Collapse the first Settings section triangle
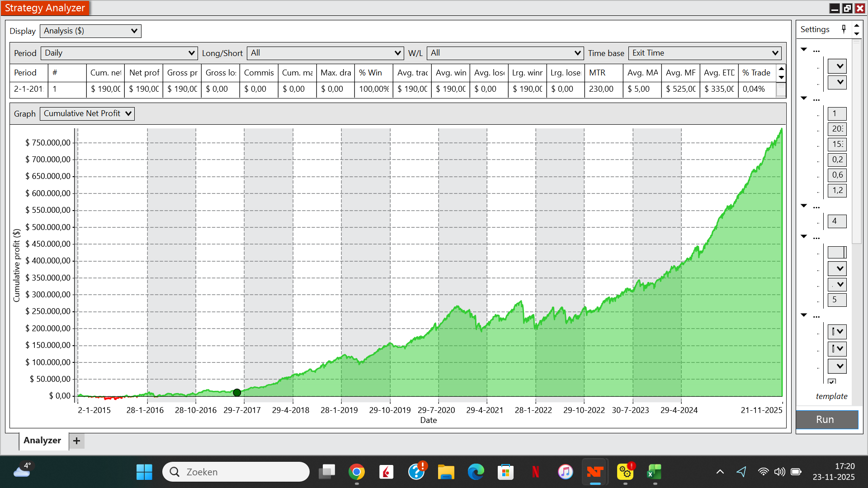 coord(804,49)
